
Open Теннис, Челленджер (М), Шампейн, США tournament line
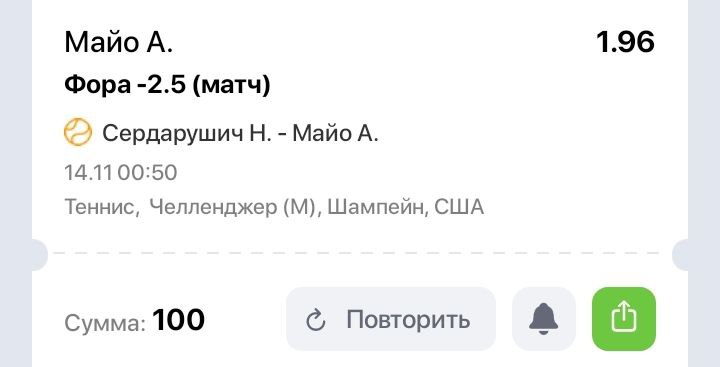click(274, 207)
